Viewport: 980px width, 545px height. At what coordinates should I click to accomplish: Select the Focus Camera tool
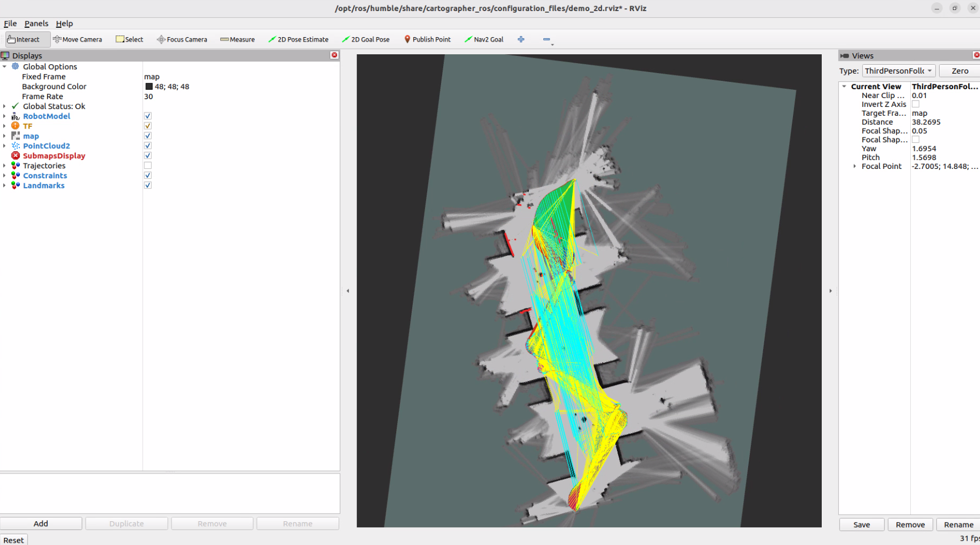[x=182, y=39]
